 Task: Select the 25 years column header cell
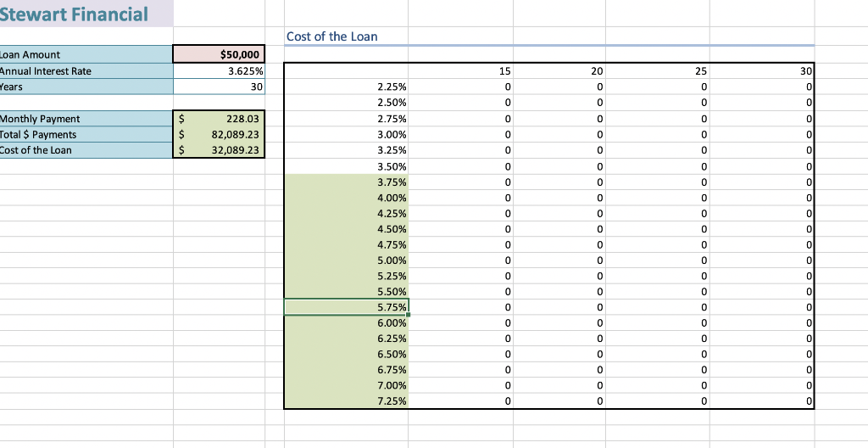click(x=658, y=71)
